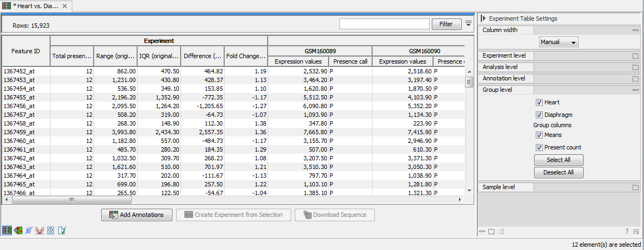
Task: Uncheck the Heart group checkbox
Action: tap(539, 102)
